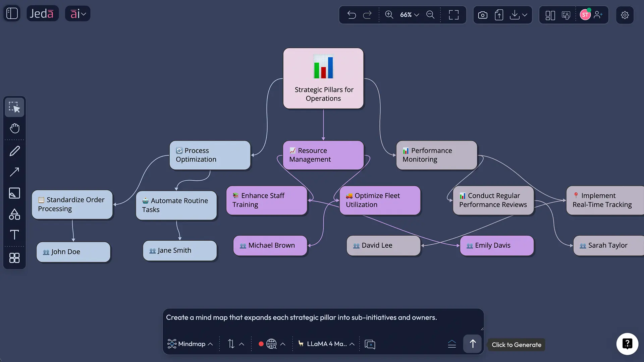Select the Text tool
The width and height of the screenshot is (644, 362).
14,235
